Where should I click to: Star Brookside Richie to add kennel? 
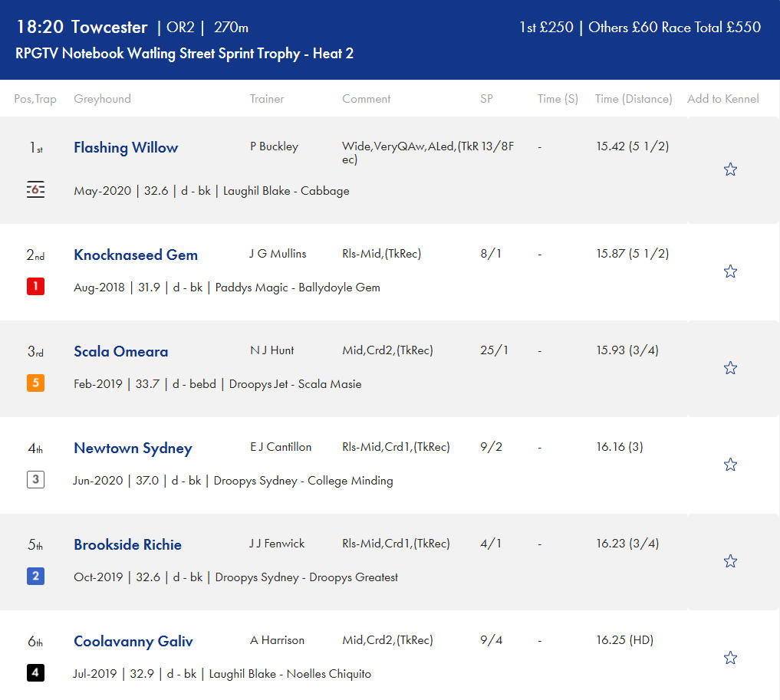pyautogui.click(x=730, y=561)
